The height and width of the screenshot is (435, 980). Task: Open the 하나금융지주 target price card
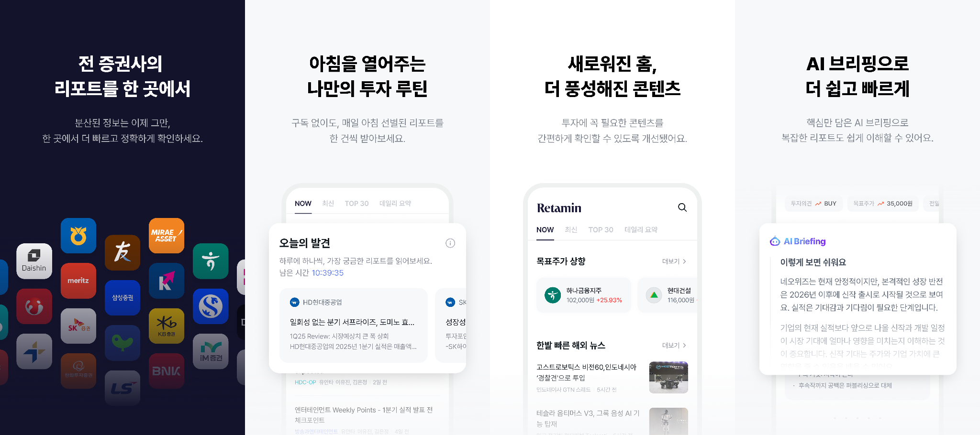click(584, 295)
